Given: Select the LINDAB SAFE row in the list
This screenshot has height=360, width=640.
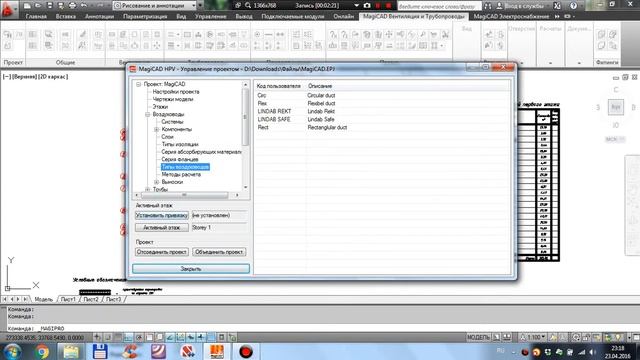Looking at the screenshot, I should 382,119.
